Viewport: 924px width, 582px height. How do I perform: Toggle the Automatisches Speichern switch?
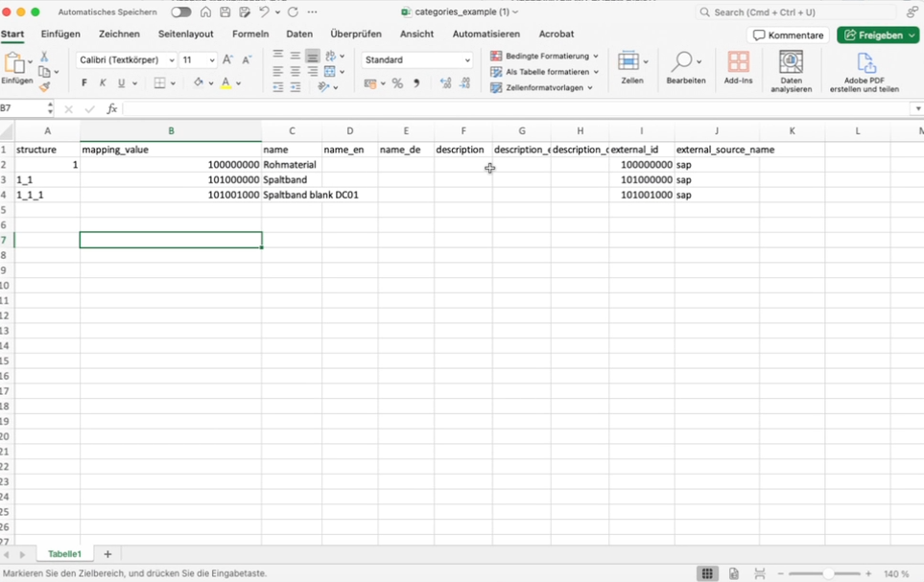tap(181, 12)
